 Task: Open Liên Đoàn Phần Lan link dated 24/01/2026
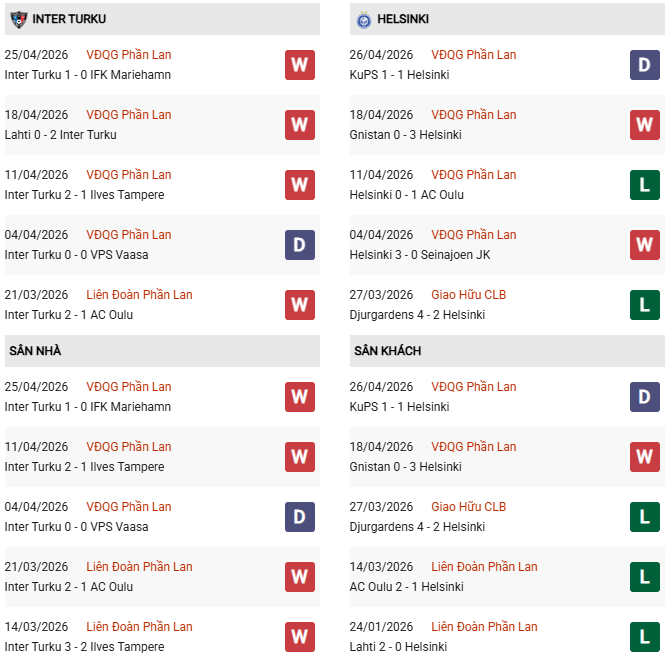(x=484, y=627)
